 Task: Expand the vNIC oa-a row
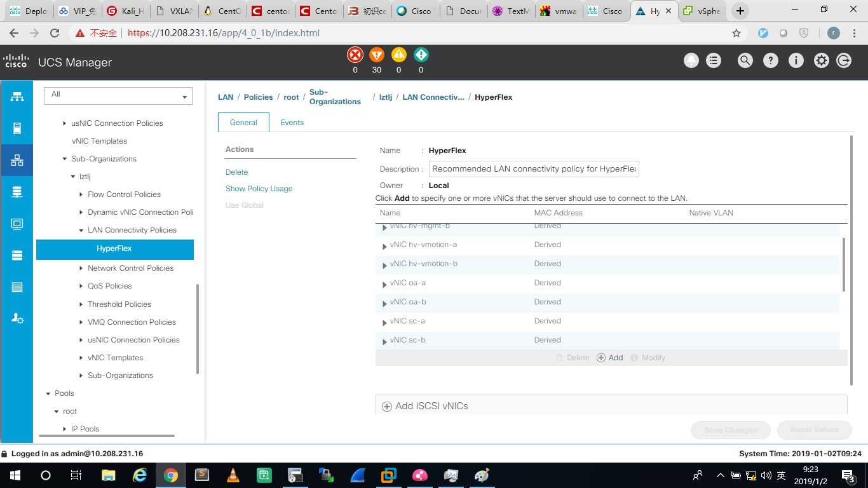click(x=384, y=285)
